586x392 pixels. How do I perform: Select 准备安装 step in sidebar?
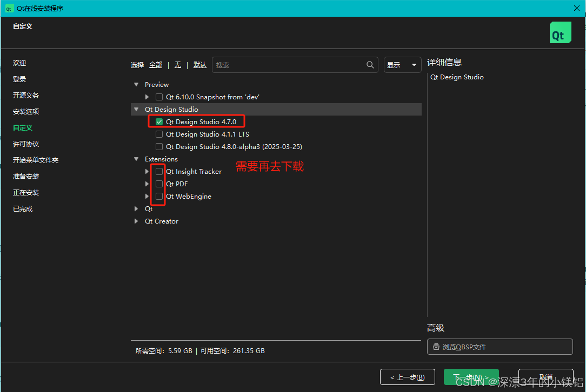(26, 176)
